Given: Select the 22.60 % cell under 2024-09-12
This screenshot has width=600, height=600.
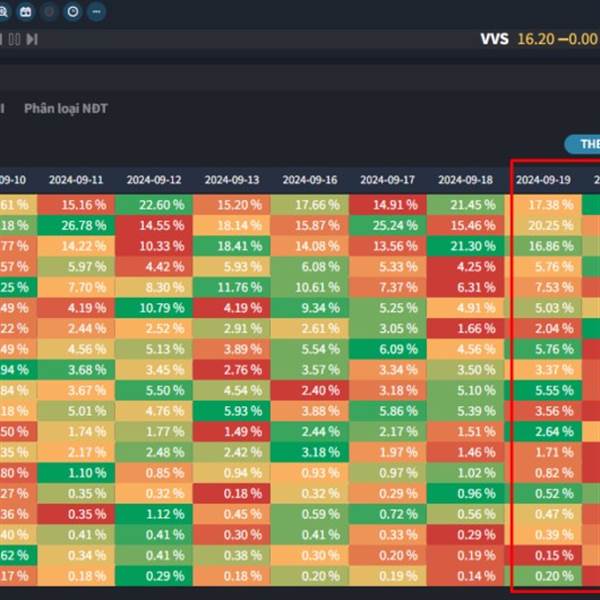Looking at the screenshot, I should 154,205.
